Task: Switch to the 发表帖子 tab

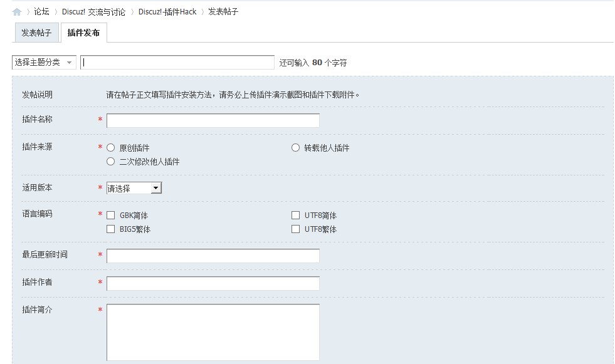Action: coord(35,33)
